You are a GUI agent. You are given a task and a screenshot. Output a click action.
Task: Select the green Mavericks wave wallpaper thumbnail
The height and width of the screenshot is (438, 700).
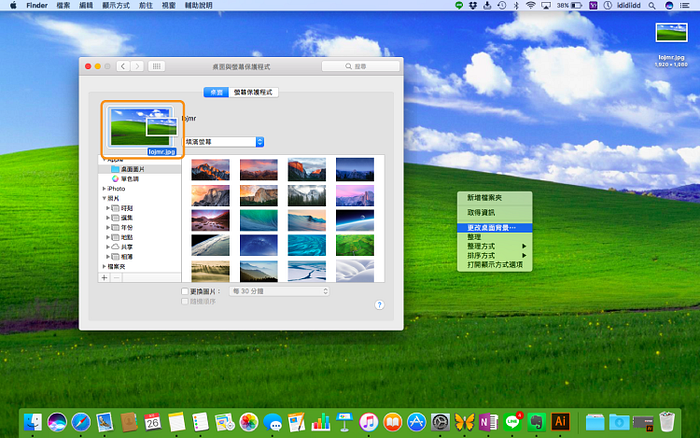258,221
